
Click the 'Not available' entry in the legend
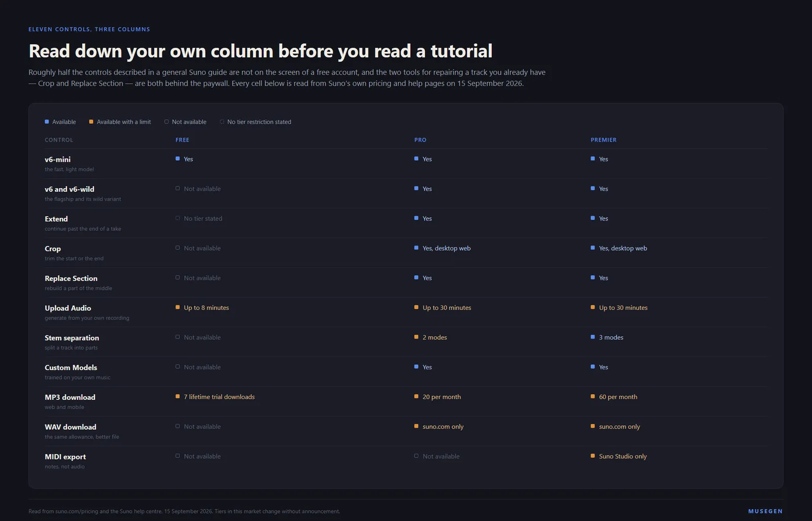pos(185,122)
